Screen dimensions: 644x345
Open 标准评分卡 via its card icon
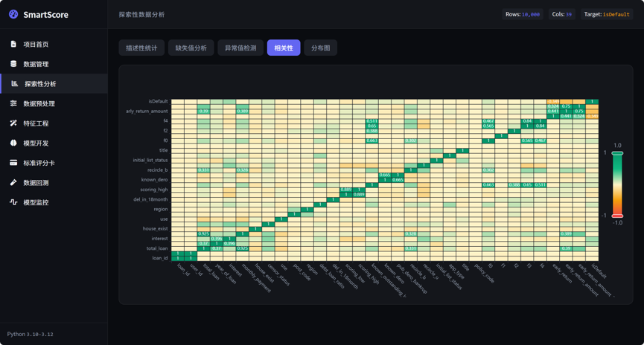pyautogui.click(x=13, y=163)
